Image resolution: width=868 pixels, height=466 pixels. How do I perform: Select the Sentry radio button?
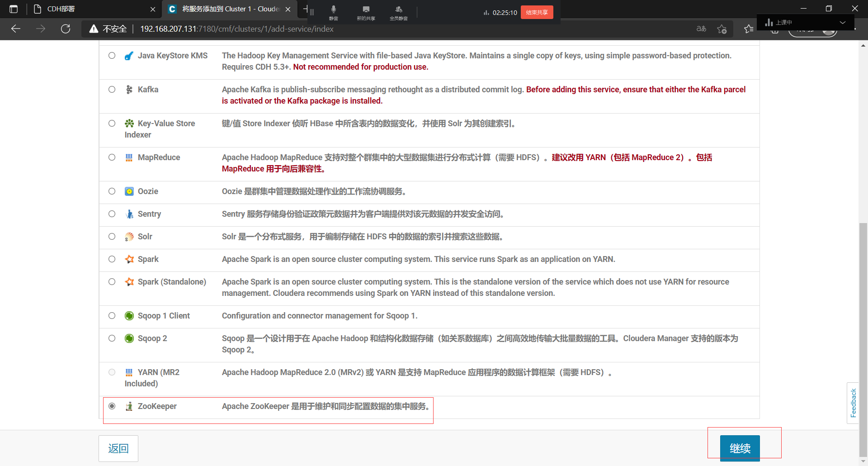[112, 214]
